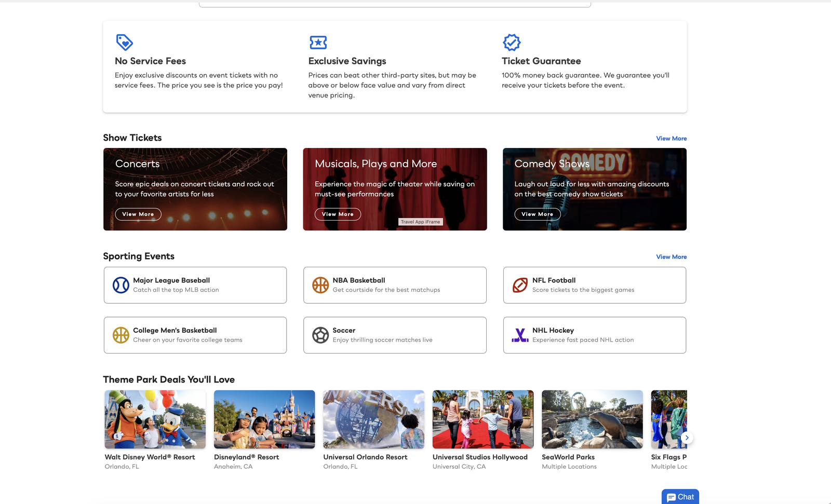Viewport: 831px width, 504px height.
Task: Click the NHL Hockey icon
Action: point(520,335)
